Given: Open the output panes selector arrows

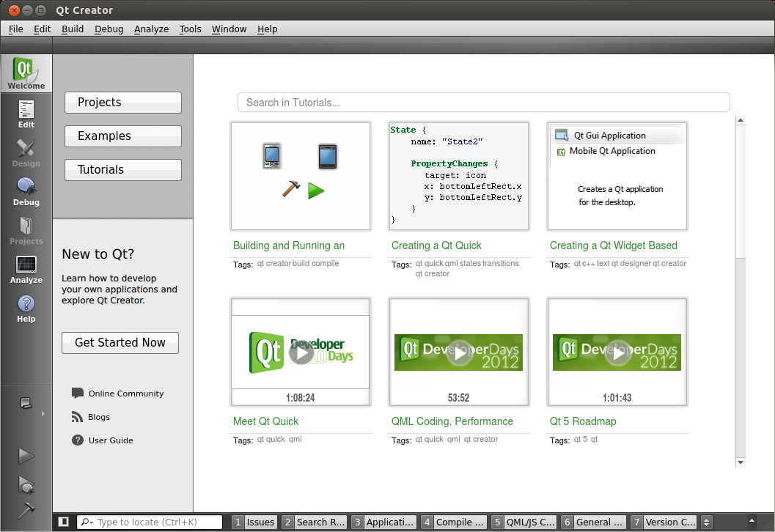Looking at the screenshot, I should [x=707, y=522].
